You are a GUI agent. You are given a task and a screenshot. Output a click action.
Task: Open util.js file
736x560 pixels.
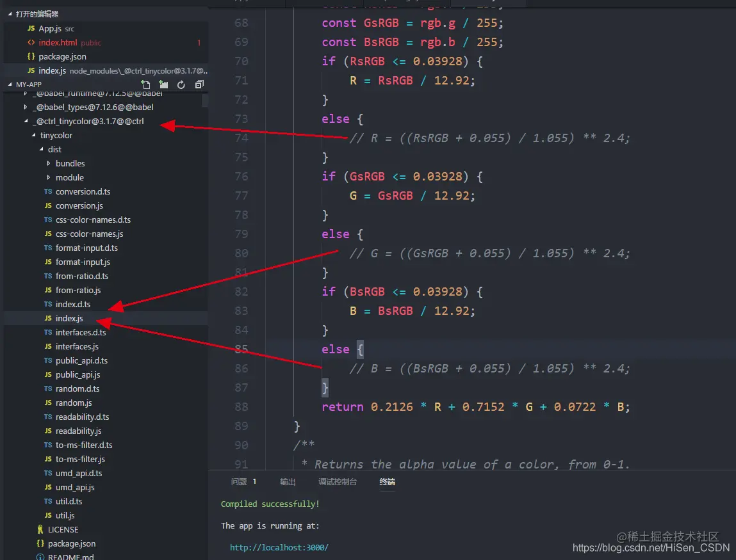[x=65, y=515]
